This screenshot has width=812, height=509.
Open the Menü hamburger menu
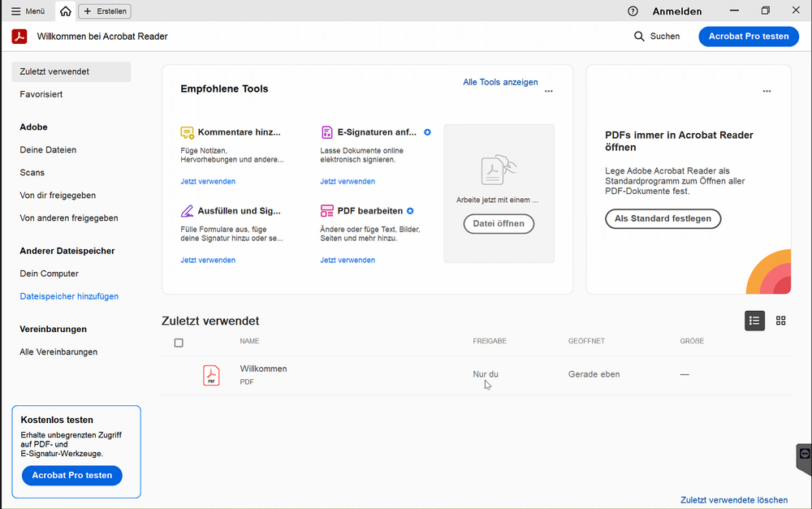(x=28, y=11)
